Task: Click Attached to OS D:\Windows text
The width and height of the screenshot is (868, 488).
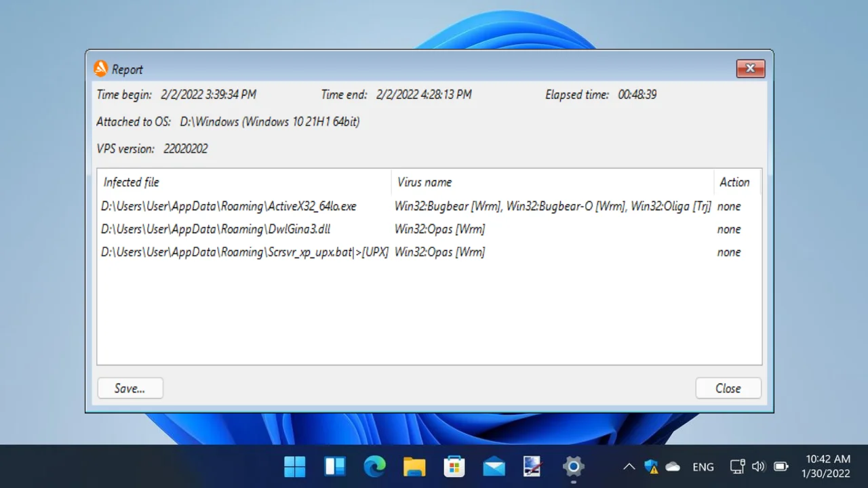Action: click(x=270, y=122)
